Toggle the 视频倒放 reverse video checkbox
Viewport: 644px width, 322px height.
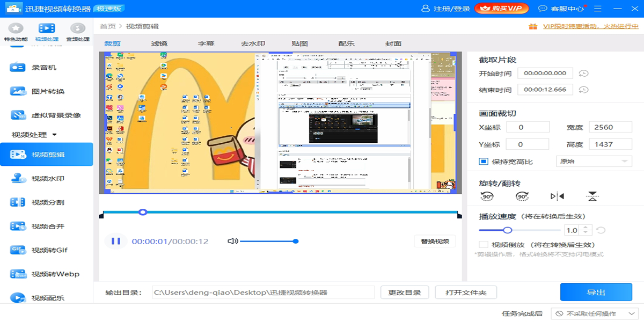484,245
